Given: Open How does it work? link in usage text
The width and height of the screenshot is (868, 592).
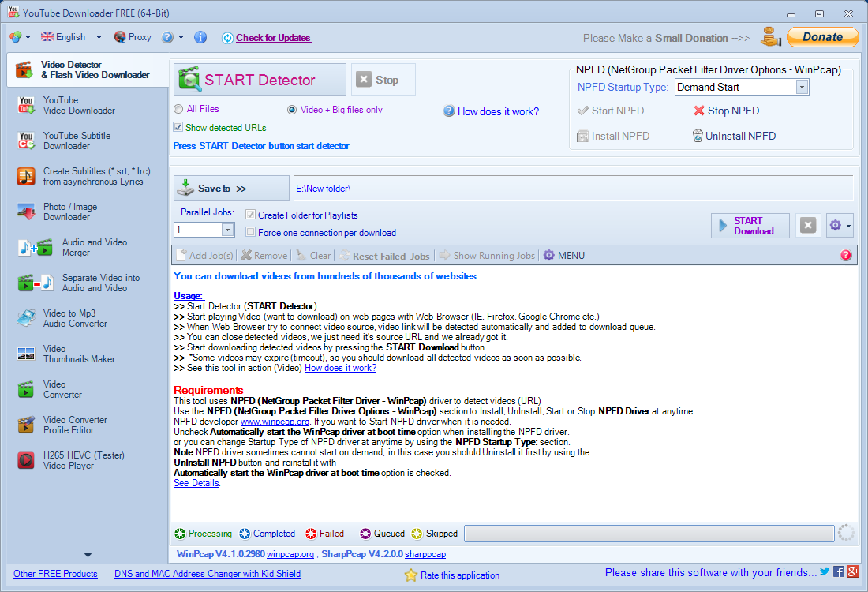Looking at the screenshot, I should coord(340,368).
